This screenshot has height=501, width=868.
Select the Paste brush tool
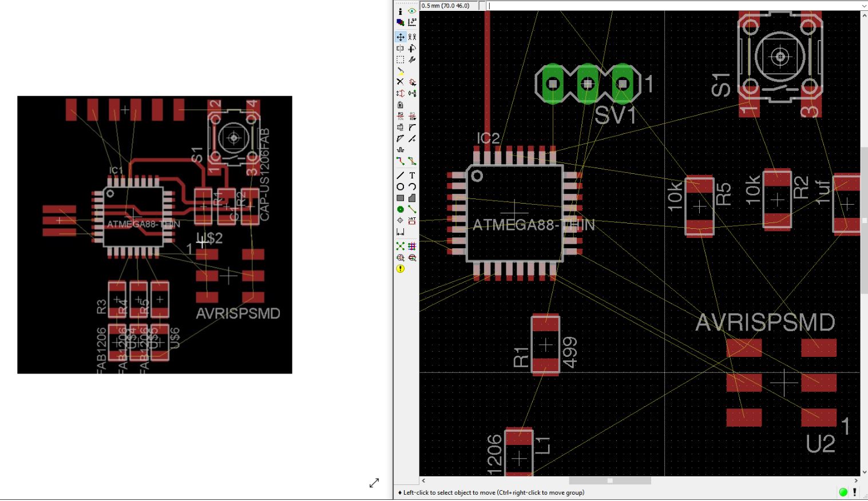point(400,71)
